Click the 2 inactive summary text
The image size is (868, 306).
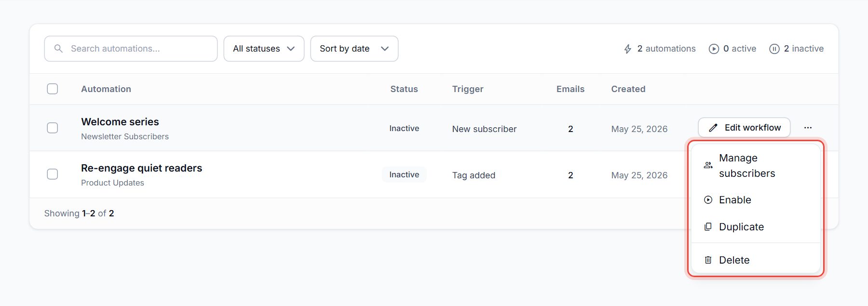[803, 49]
